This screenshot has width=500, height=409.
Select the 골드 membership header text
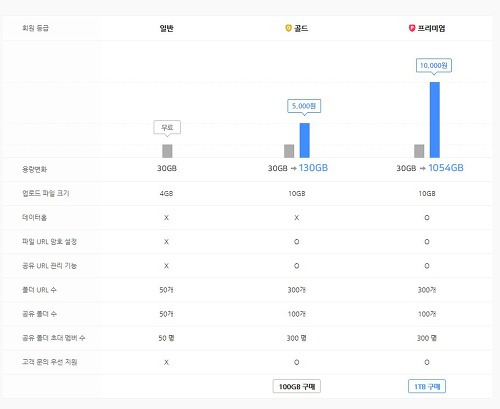(301, 28)
